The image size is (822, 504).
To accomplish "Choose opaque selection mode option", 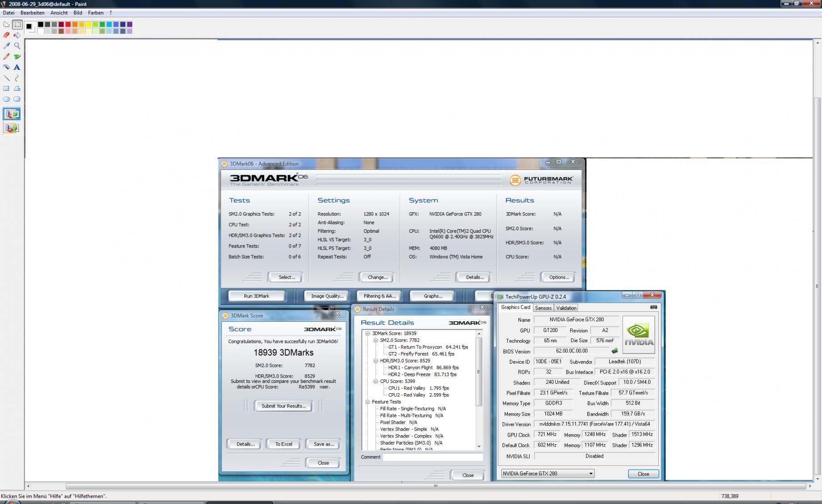I will [x=12, y=114].
